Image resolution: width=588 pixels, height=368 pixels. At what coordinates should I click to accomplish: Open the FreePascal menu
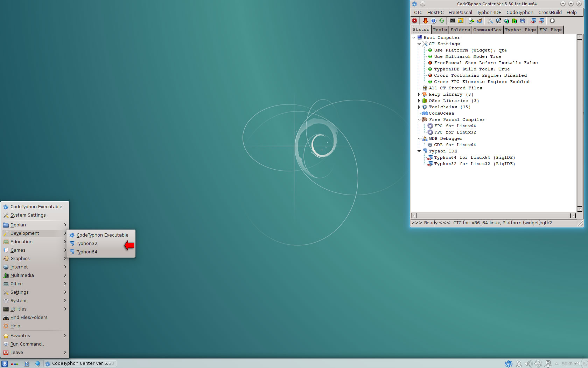[460, 12]
